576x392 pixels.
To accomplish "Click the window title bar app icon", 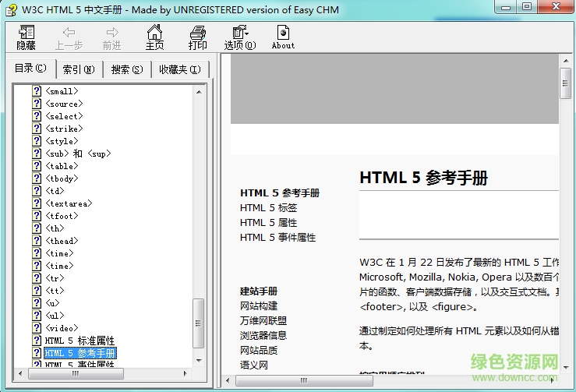I will point(11,10).
